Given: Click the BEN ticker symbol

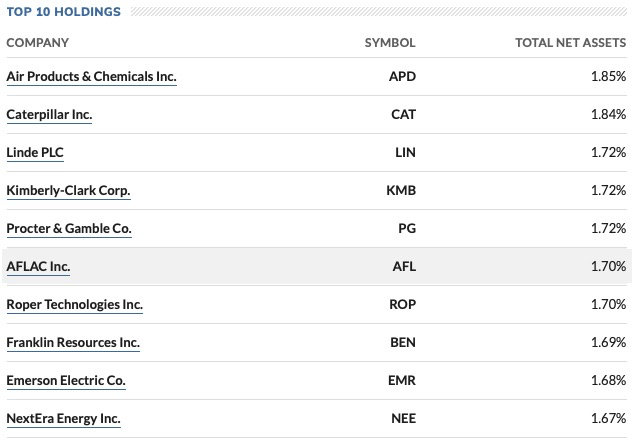Looking at the screenshot, I should (x=403, y=343).
